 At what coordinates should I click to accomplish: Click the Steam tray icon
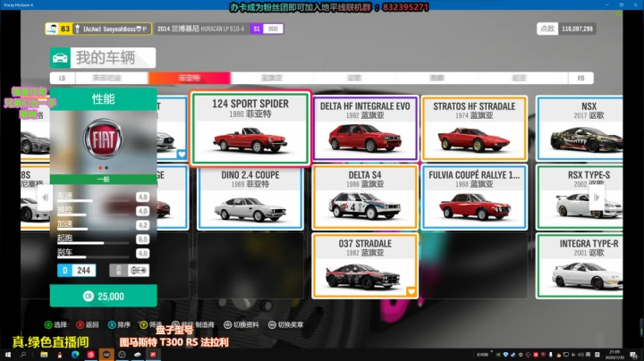coord(513,355)
